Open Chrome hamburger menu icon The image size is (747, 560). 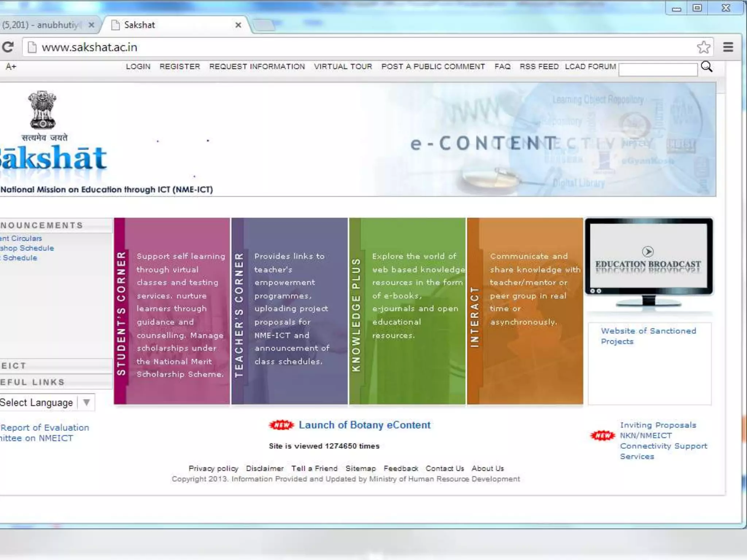click(728, 47)
